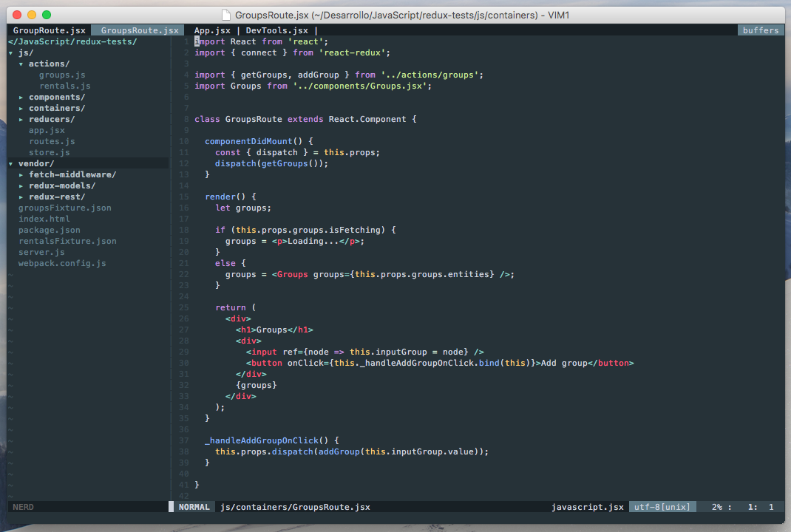This screenshot has width=791, height=532.
Task: Expand the fetch-middleware/ folder arrow
Action: point(21,175)
